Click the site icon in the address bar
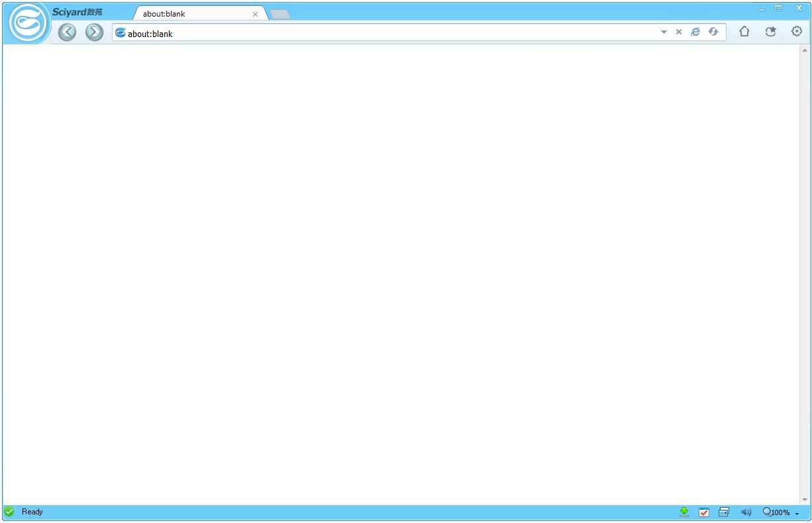Viewport: 812px width, 523px height. click(x=121, y=32)
